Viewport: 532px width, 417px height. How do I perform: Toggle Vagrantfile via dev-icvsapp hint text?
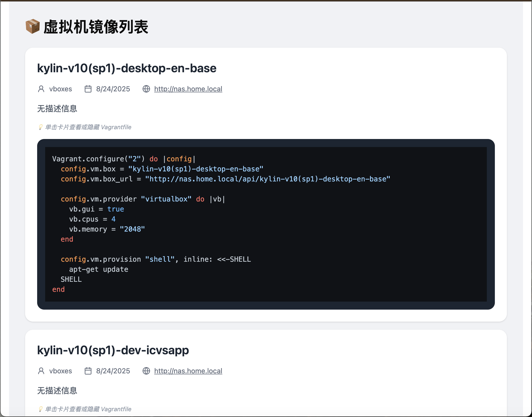point(88,409)
